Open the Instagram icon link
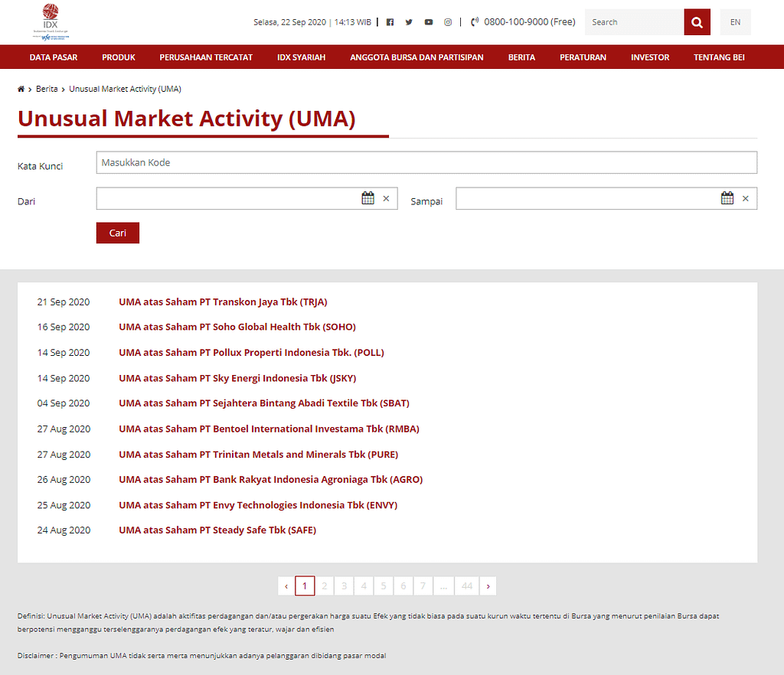Viewport: 784px width, 675px height. [448, 22]
